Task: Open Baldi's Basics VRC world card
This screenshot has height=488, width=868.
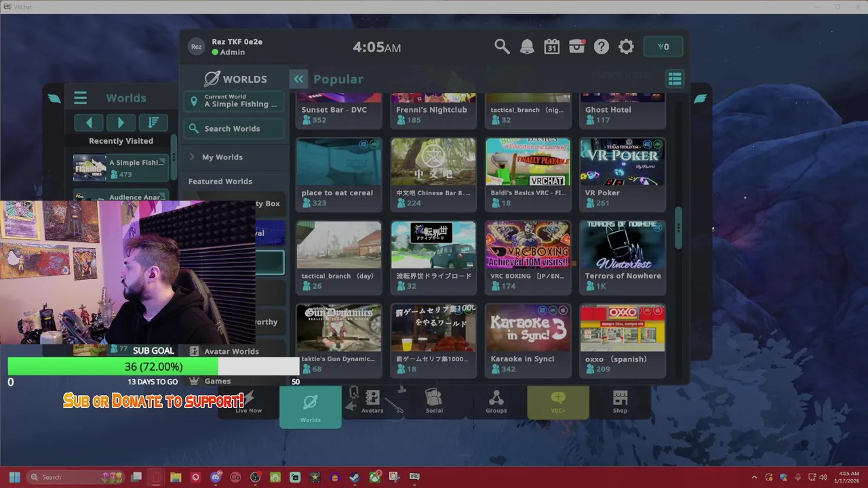Action: [528, 174]
